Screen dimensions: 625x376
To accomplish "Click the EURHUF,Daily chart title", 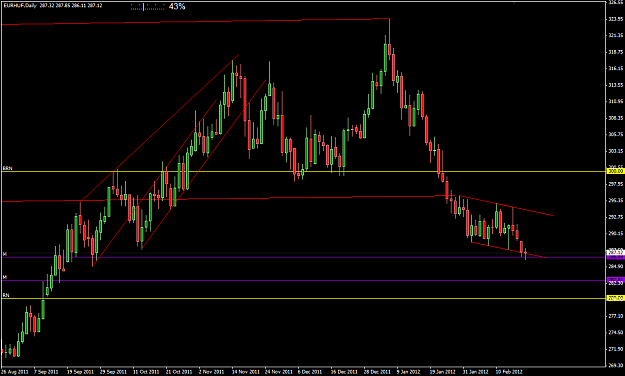I will [20, 6].
